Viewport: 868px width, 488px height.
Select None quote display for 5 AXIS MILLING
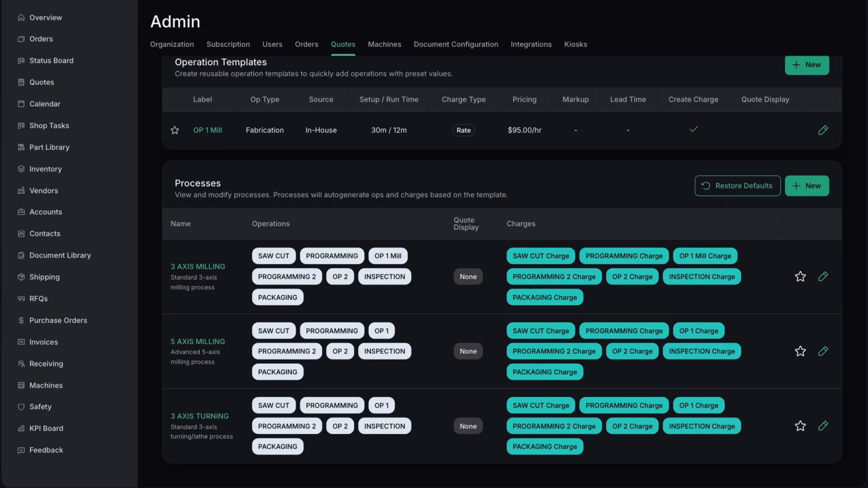coord(468,351)
